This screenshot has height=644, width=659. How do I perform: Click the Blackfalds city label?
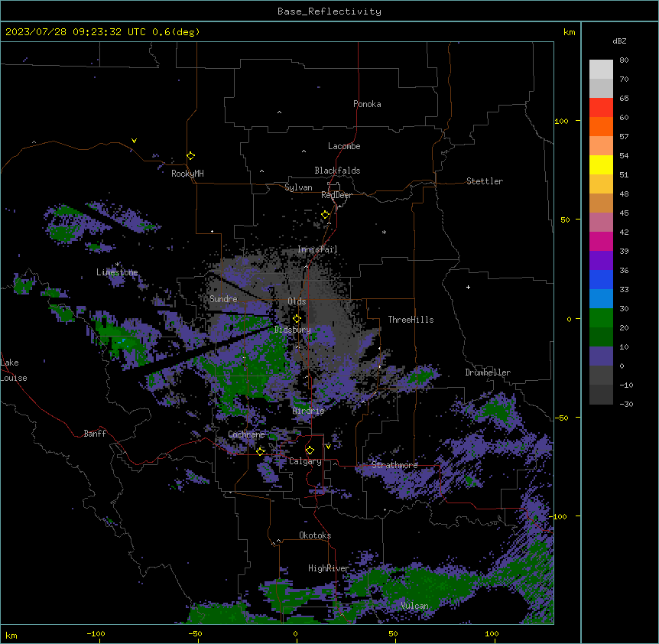coord(337,171)
